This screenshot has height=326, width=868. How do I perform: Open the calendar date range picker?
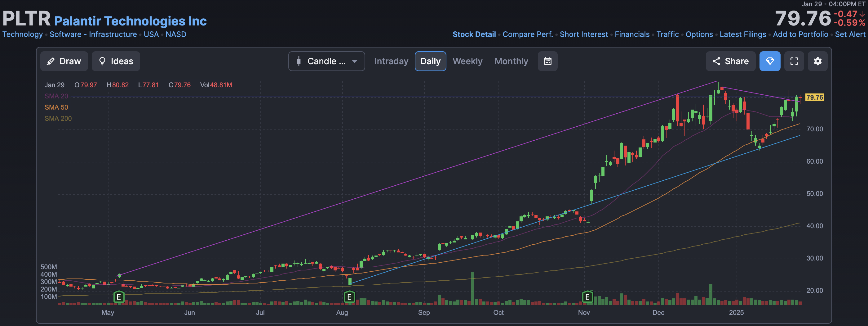pos(547,61)
